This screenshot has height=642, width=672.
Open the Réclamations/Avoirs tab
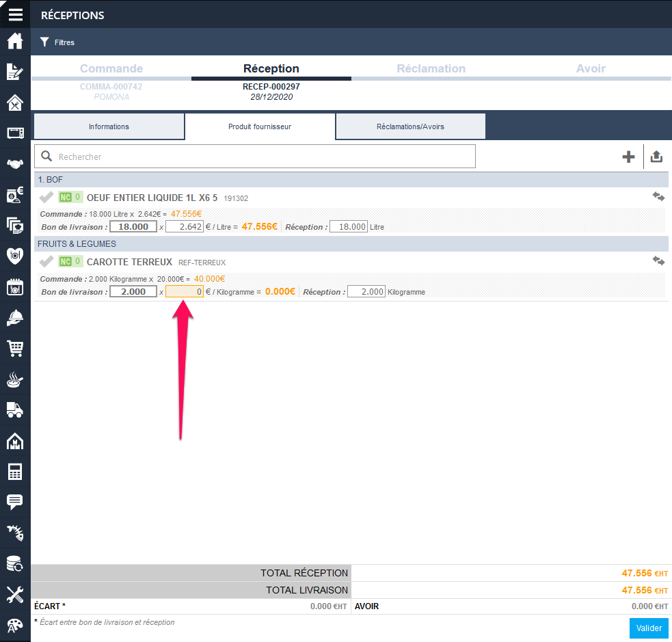(410, 126)
